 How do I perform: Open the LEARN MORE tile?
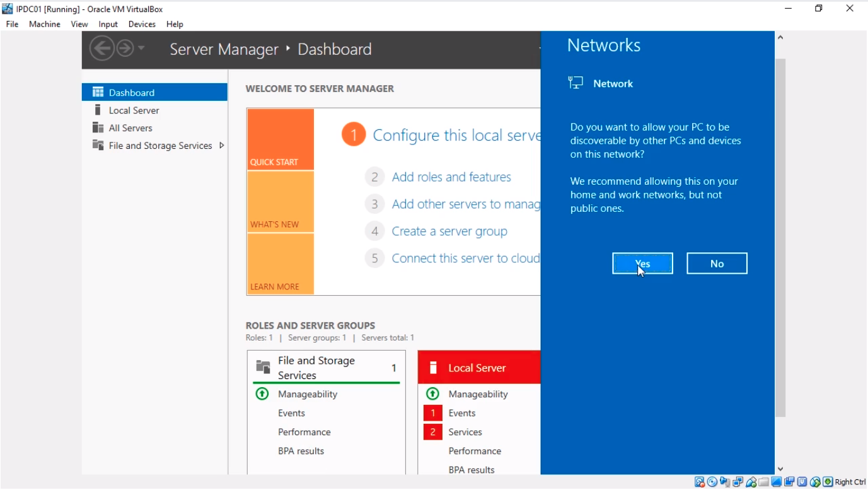point(281,264)
